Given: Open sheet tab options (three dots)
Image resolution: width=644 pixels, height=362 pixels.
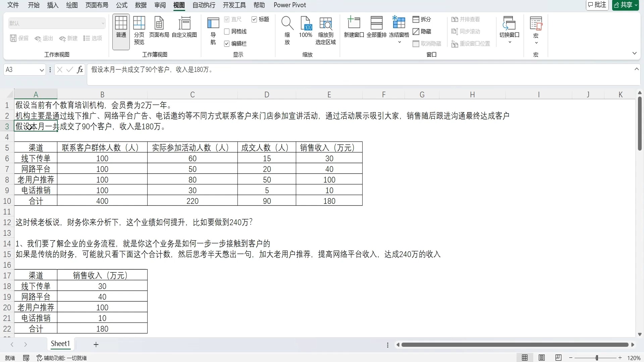Looking at the screenshot, I should [x=388, y=345].
